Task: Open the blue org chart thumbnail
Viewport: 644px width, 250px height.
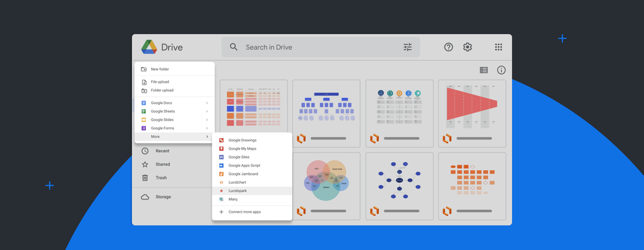Action: pyautogui.click(x=326, y=107)
